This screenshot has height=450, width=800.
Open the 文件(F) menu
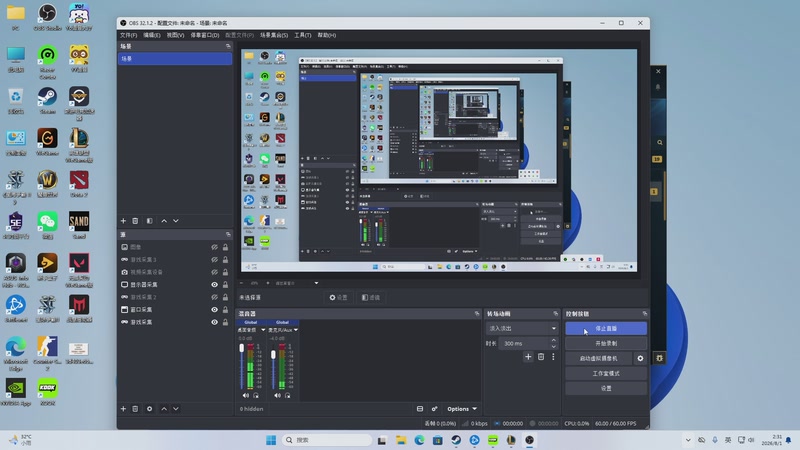129,35
